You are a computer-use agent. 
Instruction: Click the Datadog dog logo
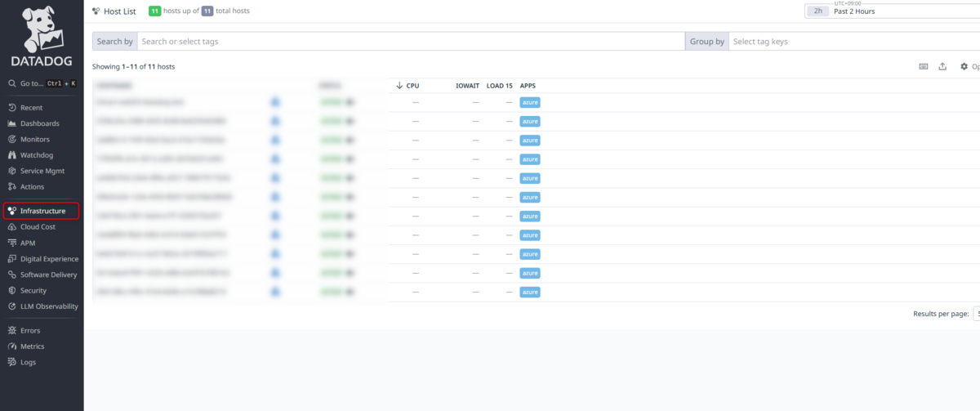(x=42, y=30)
